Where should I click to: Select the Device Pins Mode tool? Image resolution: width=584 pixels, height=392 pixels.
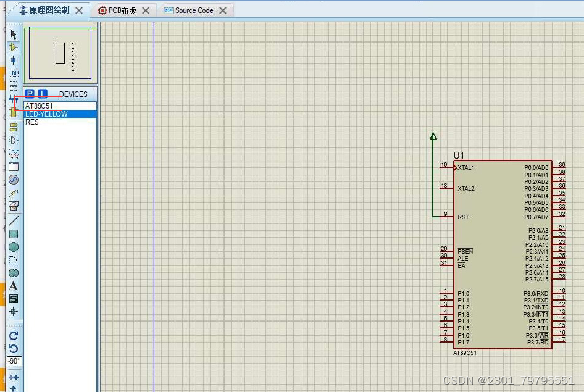click(x=14, y=140)
